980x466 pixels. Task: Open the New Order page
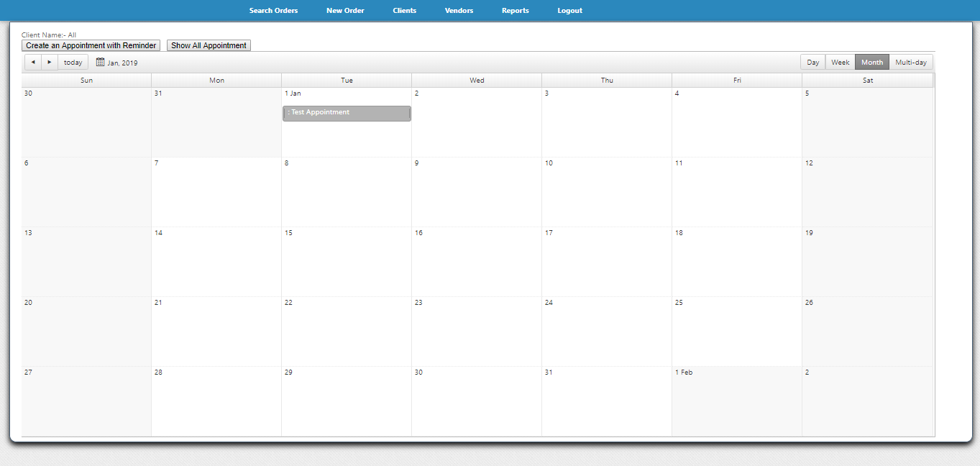345,11
